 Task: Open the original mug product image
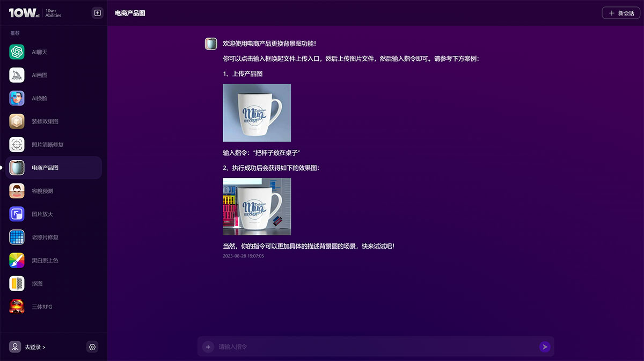click(x=257, y=112)
